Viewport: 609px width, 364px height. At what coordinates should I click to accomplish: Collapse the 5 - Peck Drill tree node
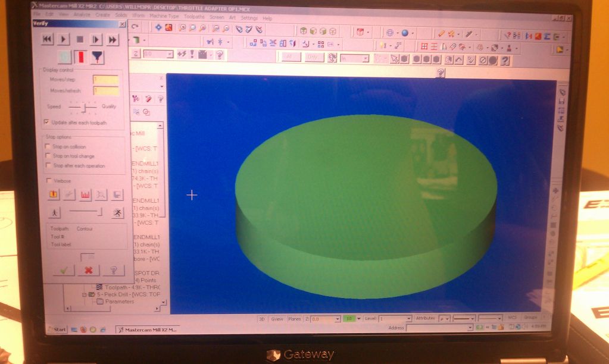(84, 294)
